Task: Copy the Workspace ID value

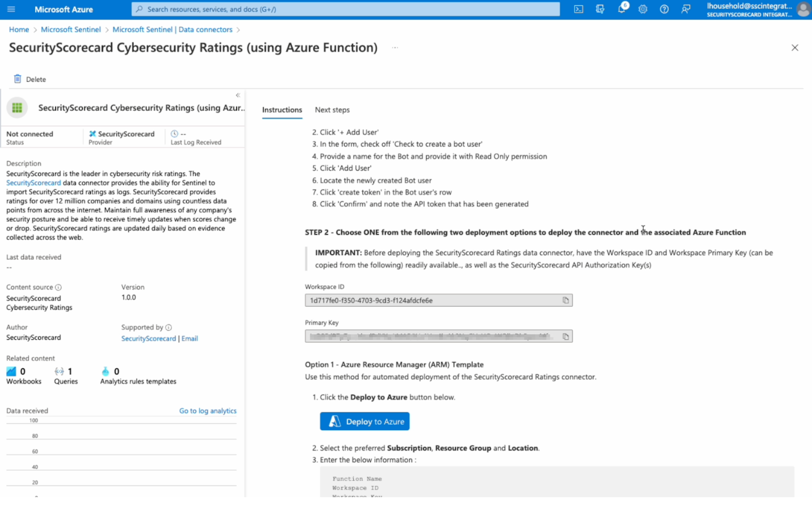Action: (x=566, y=301)
